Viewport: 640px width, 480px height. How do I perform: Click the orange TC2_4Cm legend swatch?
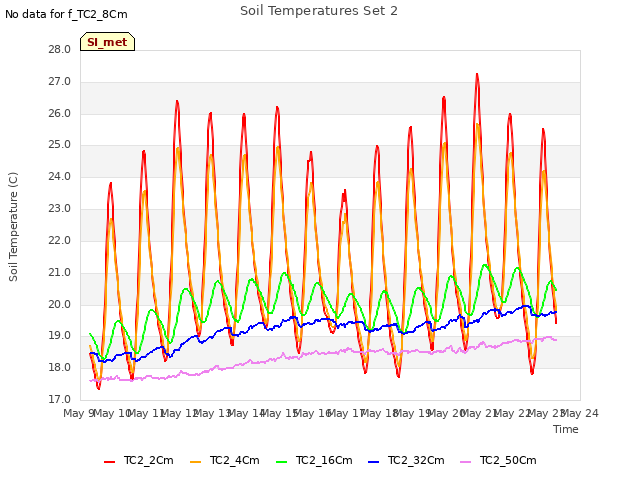click(x=196, y=462)
